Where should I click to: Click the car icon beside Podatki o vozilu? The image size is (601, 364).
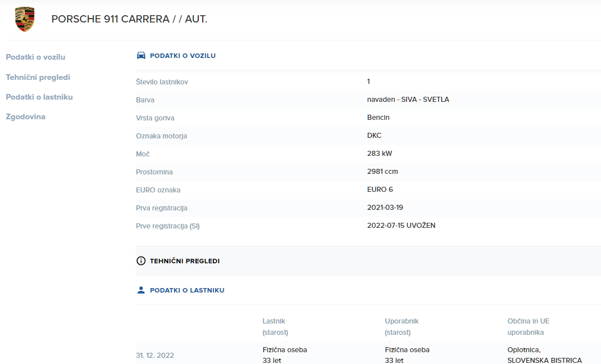tap(141, 56)
